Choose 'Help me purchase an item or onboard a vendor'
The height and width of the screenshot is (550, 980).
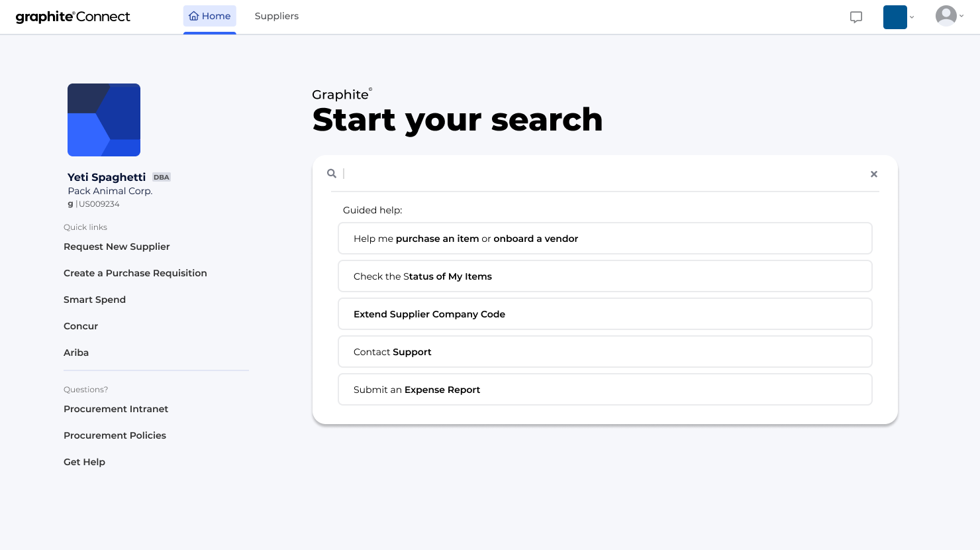pos(605,238)
